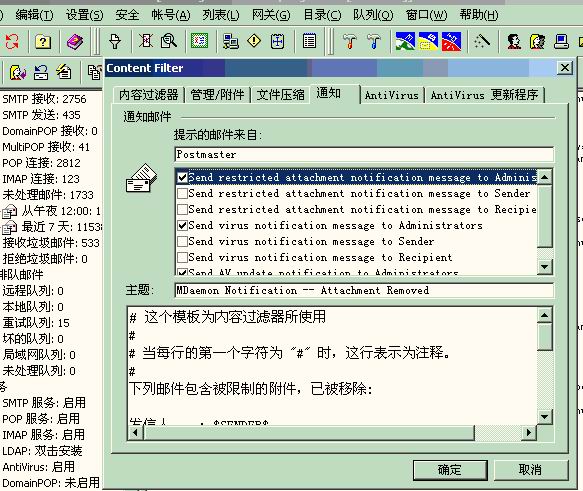
Task: Click the magnifier search toolbar icon
Action: (169, 41)
